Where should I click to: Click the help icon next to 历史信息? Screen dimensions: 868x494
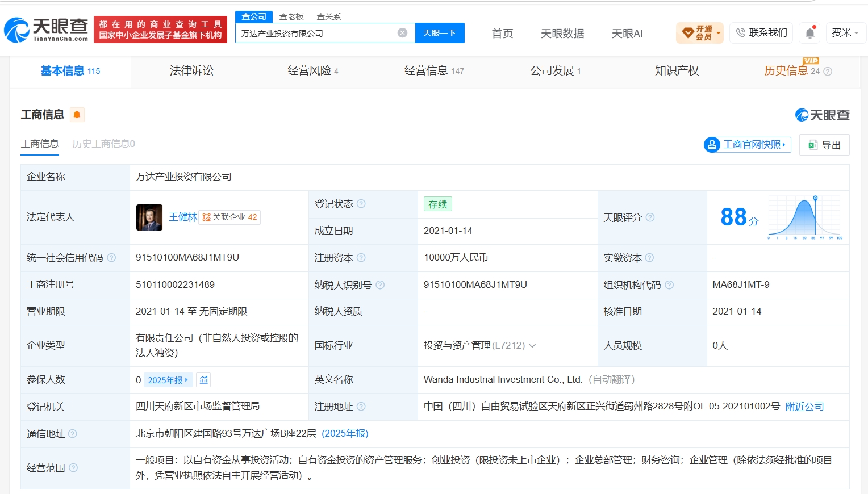coord(828,72)
